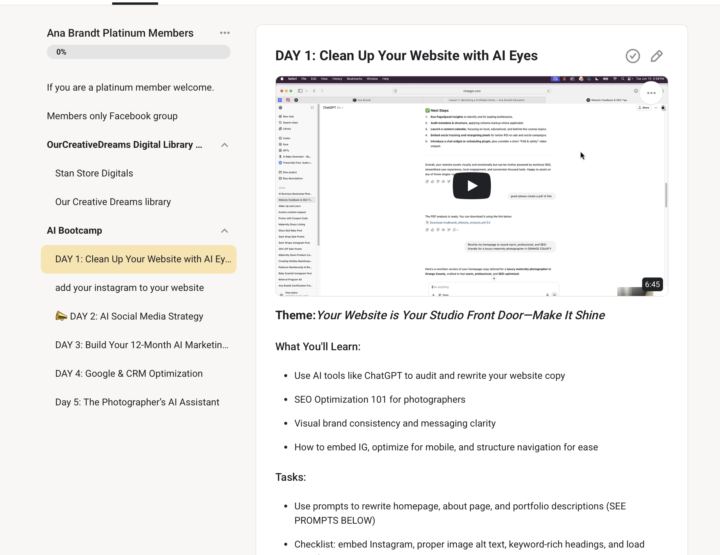Click the AI Bootcamp section heading

point(74,231)
